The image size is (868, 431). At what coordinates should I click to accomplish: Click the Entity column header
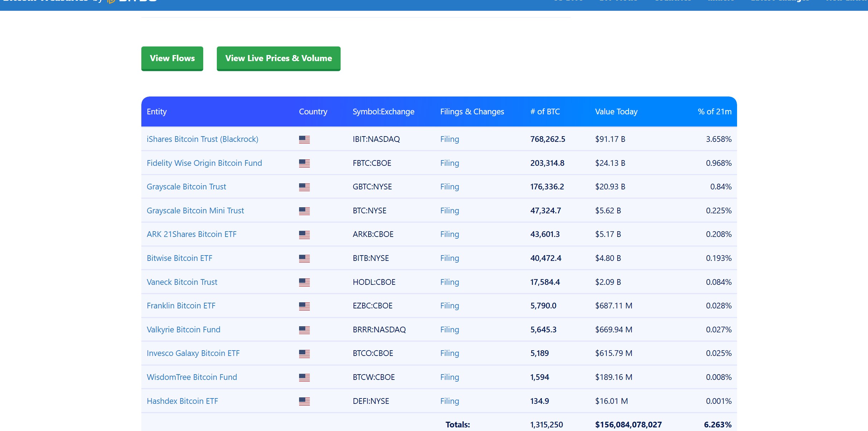point(157,112)
